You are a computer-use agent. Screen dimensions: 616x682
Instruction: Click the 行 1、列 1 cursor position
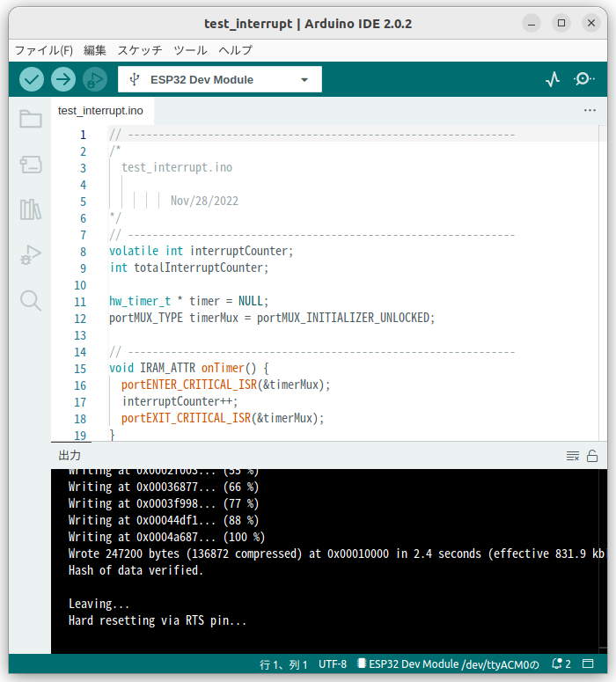[x=283, y=664]
